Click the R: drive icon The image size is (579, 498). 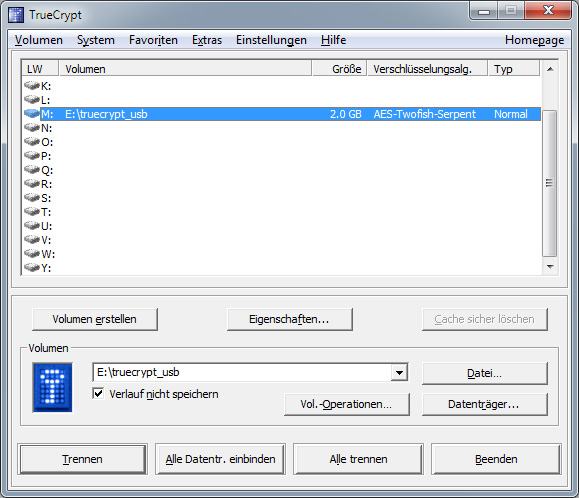32,184
